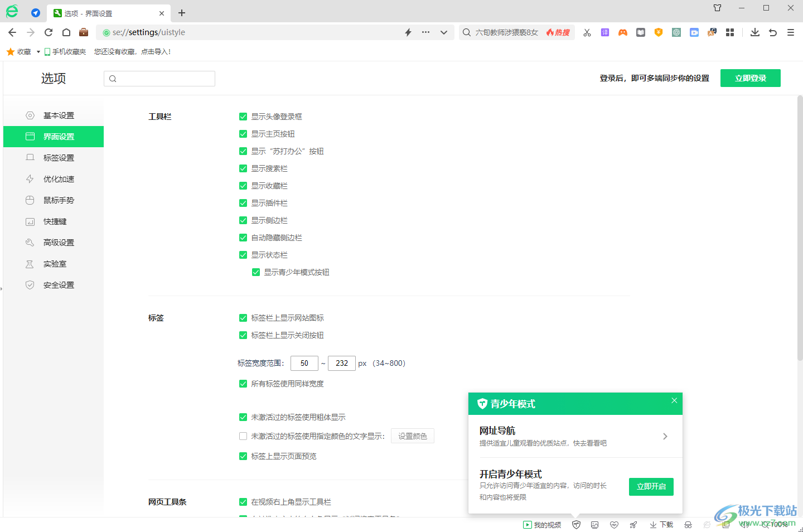This screenshot has height=532, width=803.
Task: Open the three-dots address bar menu
Action: 426,32
